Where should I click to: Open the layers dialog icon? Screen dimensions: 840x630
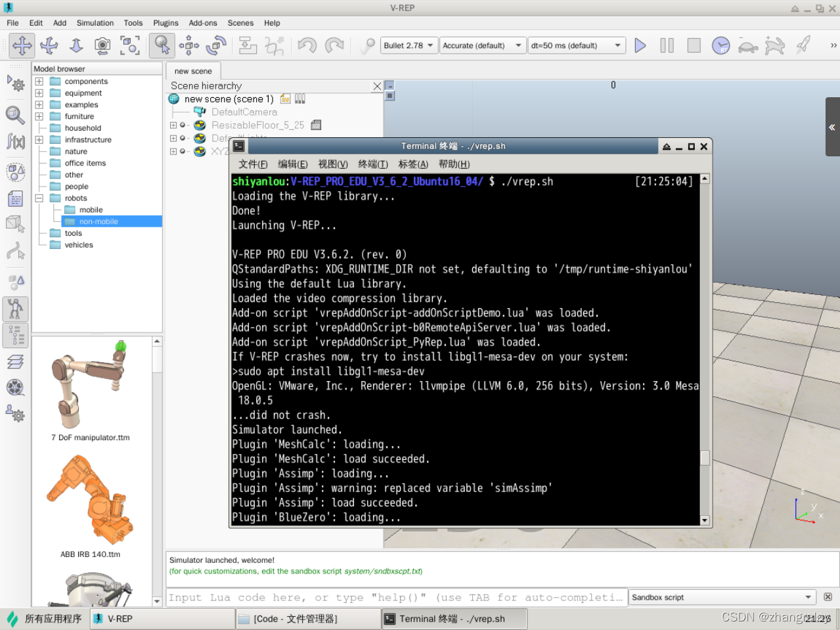pos(16,361)
